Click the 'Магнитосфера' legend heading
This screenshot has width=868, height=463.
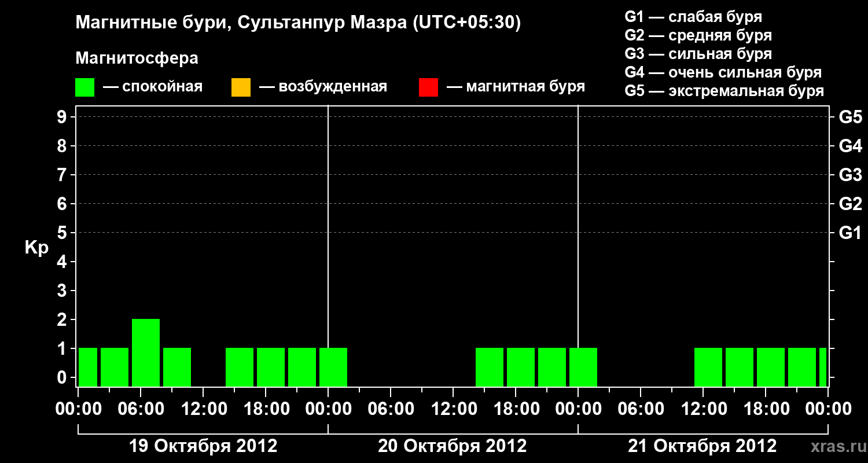pos(137,58)
